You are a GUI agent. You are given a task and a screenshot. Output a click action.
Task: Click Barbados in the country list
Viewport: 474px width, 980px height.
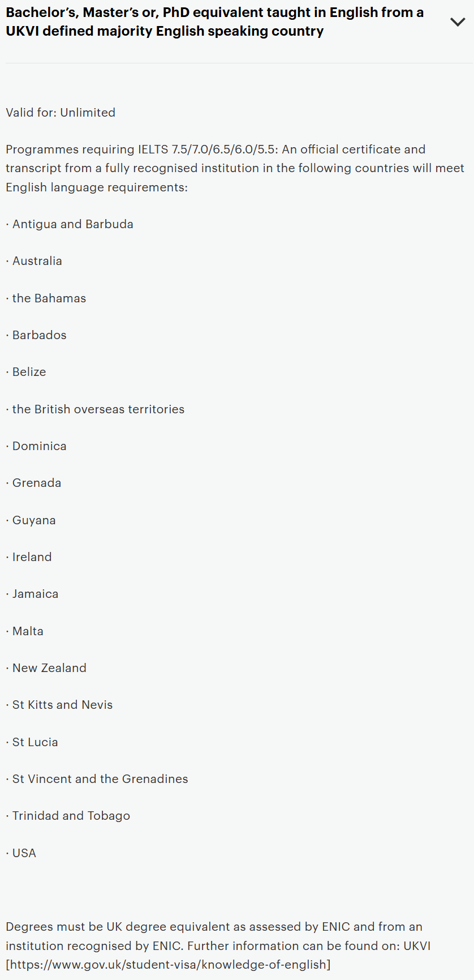point(39,335)
